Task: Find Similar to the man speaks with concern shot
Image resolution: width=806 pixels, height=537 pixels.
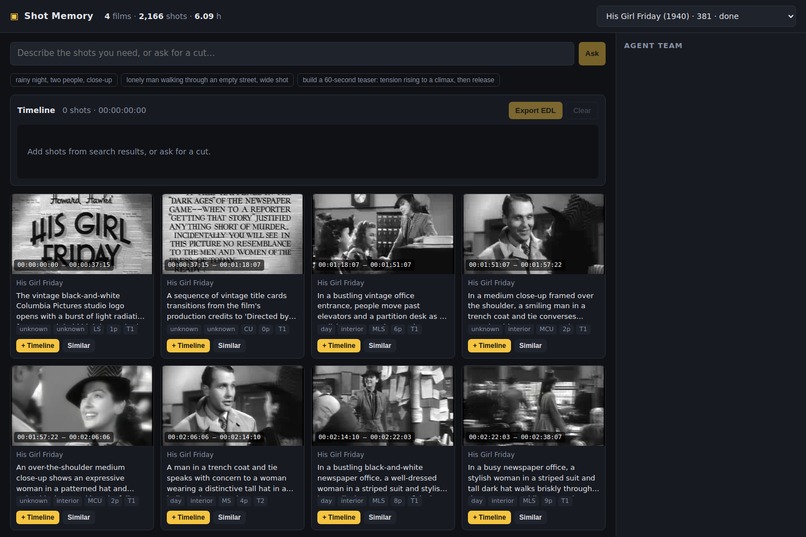Action: (x=229, y=517)
